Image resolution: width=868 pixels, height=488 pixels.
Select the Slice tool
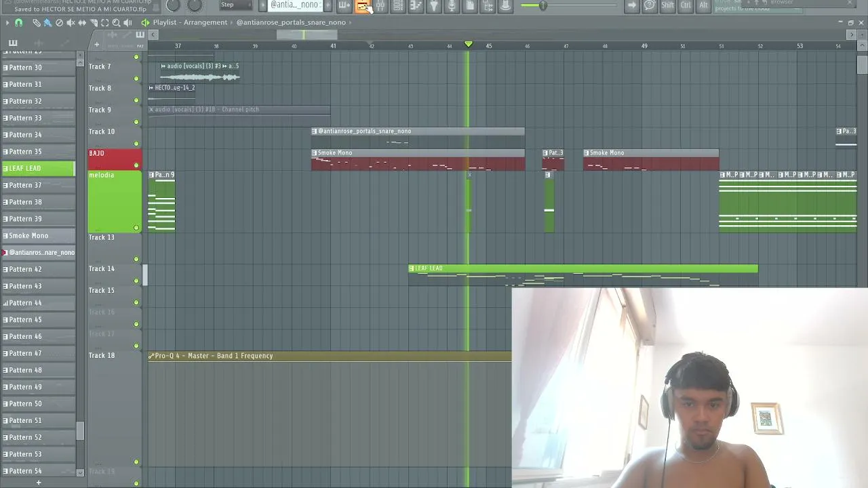pyautogui.click(x=94, y=22)
